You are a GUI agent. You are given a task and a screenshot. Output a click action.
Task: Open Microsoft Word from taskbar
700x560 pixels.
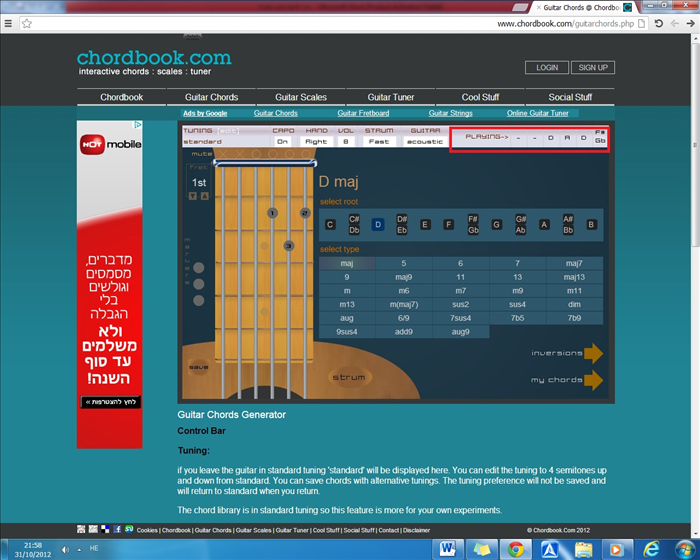click(448, 549)
